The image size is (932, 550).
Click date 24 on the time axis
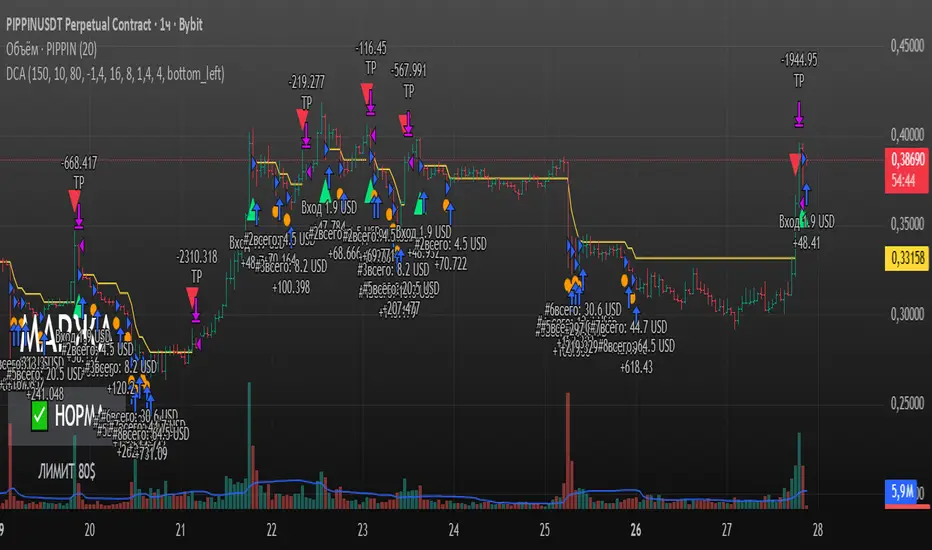[x=454, y=530]
